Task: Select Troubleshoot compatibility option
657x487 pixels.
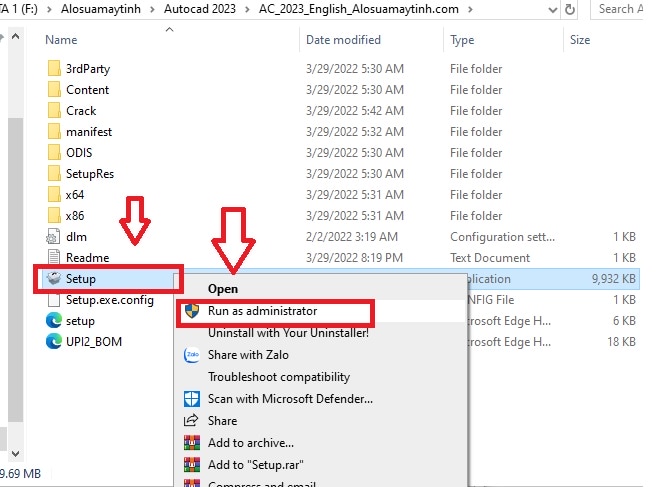Action: [x=278, y=377]
